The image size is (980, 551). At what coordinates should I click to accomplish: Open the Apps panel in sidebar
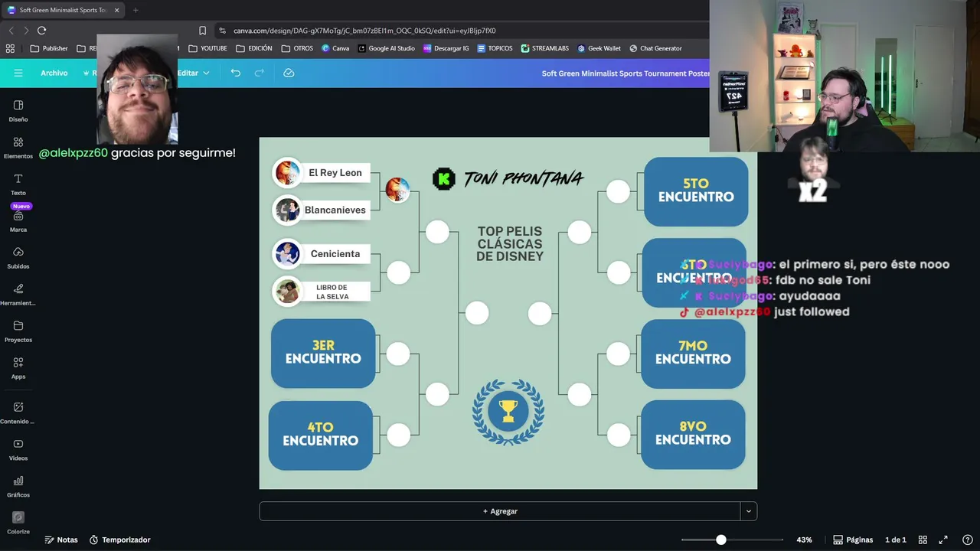18,368
